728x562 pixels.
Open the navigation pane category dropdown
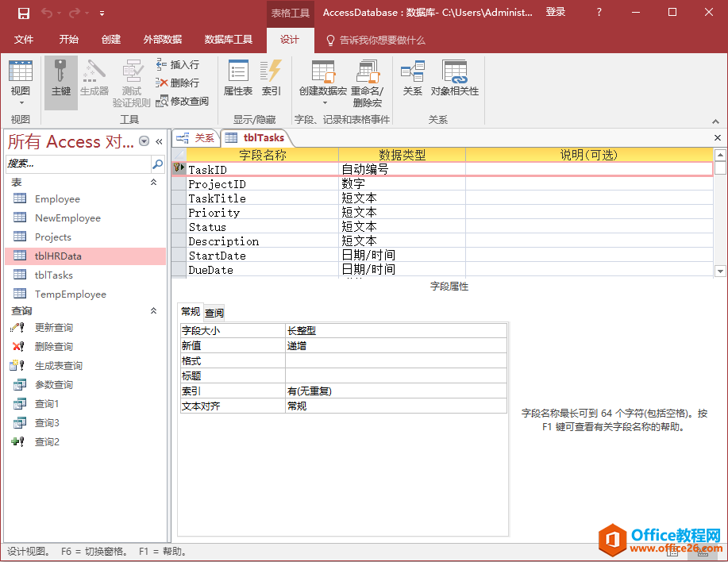tap(144, 141)
